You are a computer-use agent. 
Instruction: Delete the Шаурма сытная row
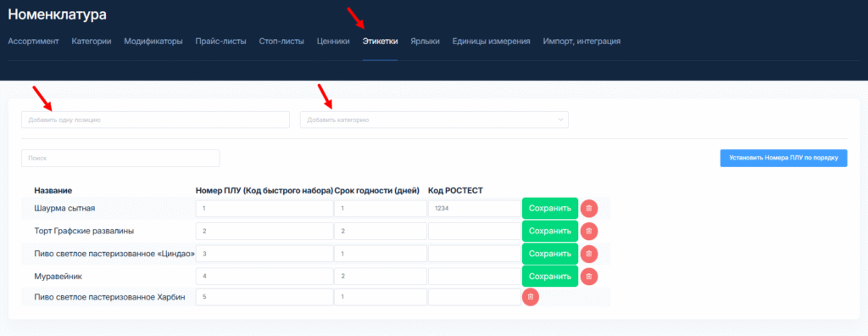tap(589, 209)
